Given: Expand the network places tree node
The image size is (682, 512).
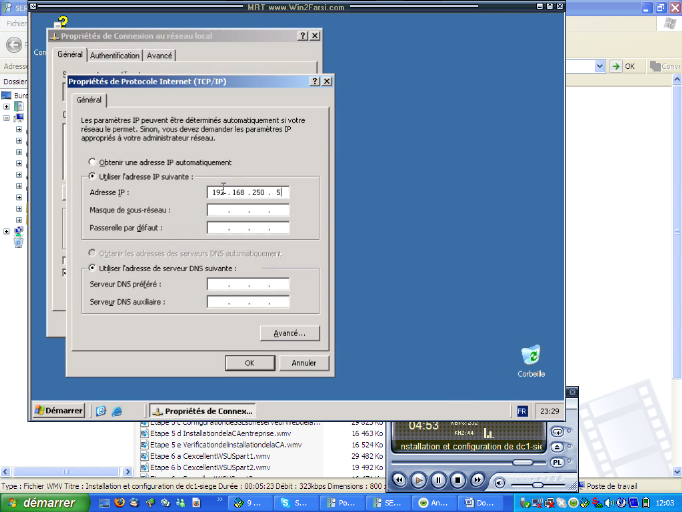Looking at the screenshot, I should pyautogui.click(x=7, y=231).
